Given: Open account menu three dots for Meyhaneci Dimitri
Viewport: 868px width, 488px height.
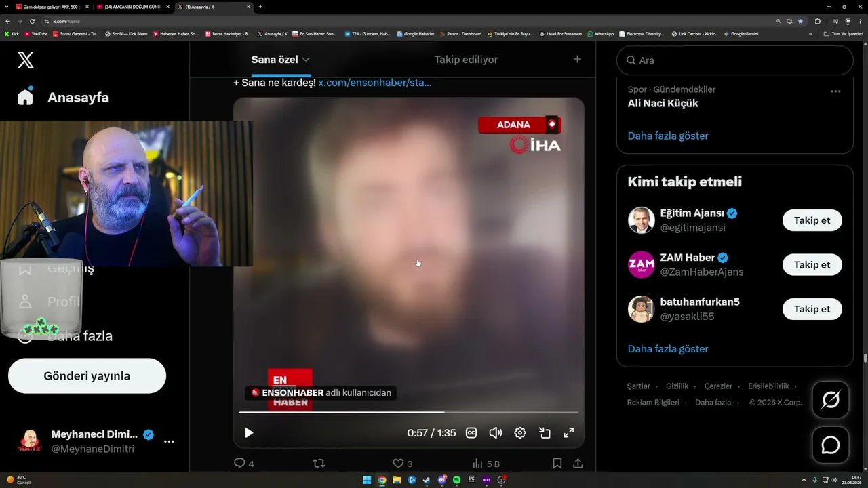Looking at the screenshot, I should point(169,441).
